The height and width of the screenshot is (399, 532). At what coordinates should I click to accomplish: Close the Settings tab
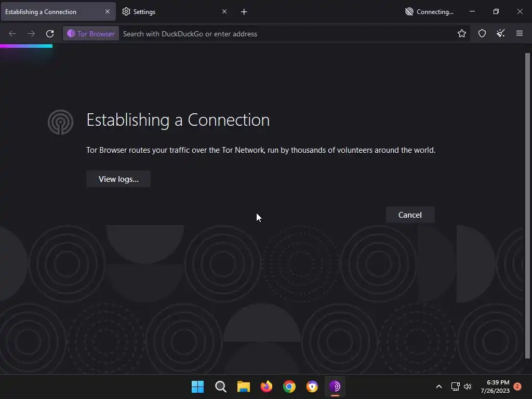[x=224, y=11]
